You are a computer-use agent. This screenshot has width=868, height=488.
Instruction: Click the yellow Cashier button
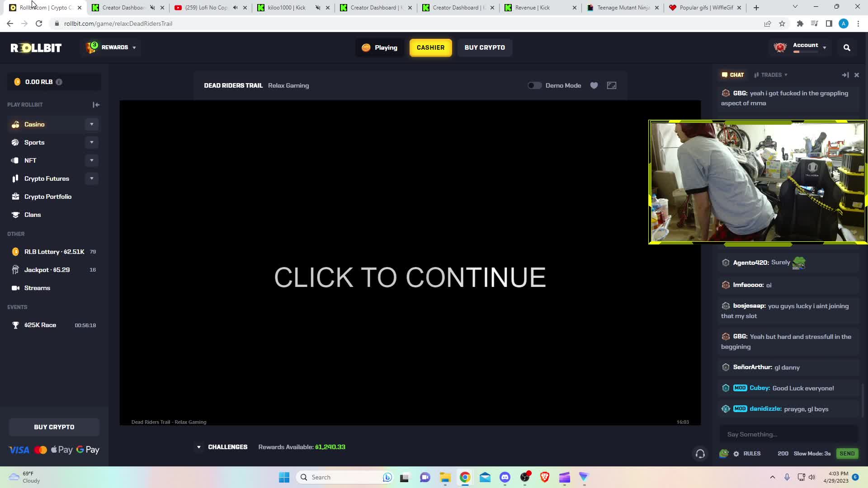pos(430,47)
